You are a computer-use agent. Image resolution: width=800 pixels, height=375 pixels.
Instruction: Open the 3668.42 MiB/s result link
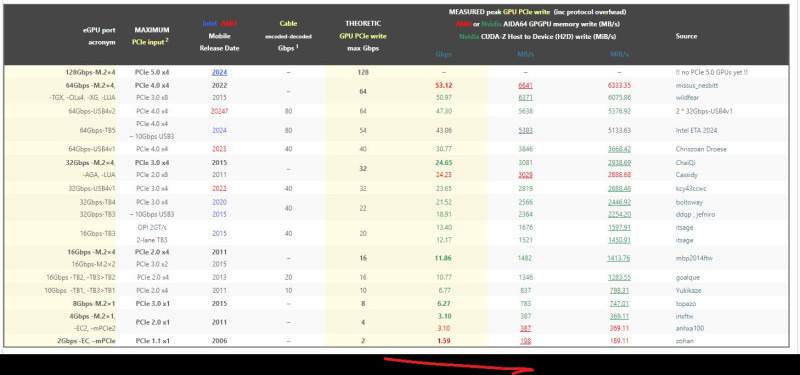pos(619,149)
